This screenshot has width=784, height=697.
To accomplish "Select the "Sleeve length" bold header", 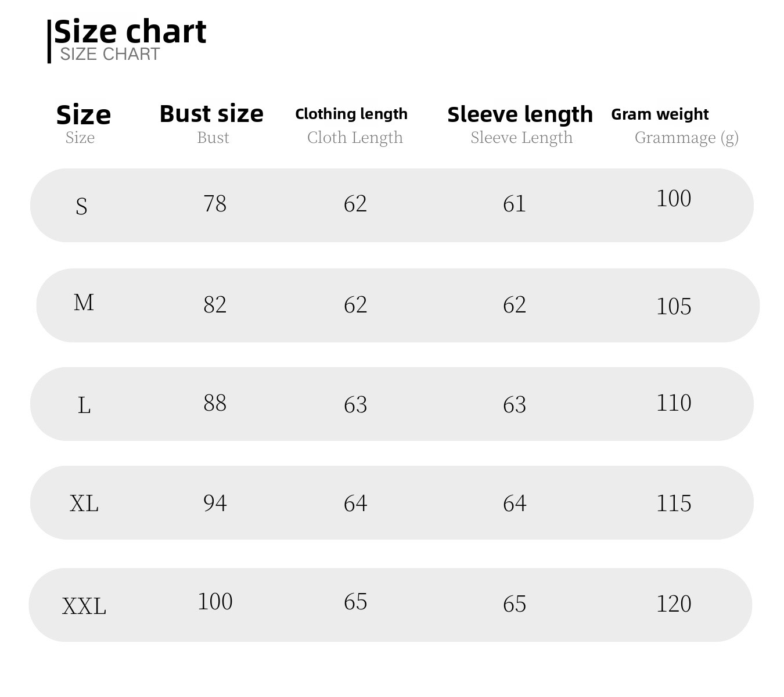I will [x=520, y=114].
